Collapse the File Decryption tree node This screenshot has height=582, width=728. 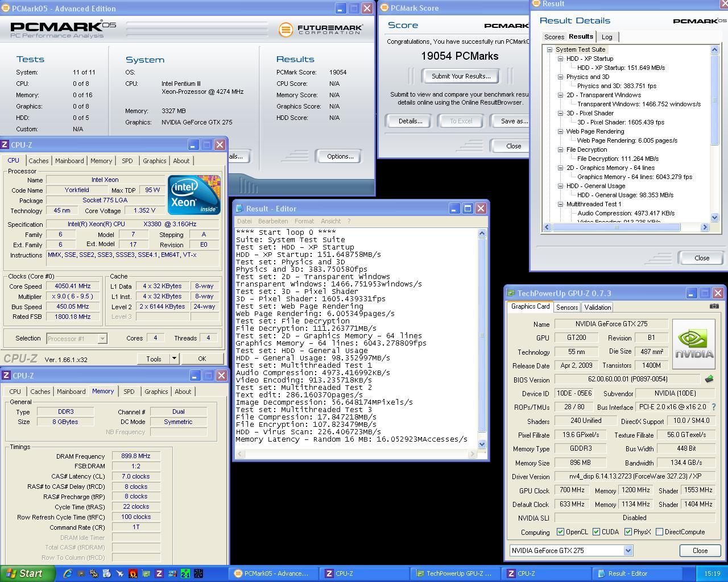tap(560, 149)
